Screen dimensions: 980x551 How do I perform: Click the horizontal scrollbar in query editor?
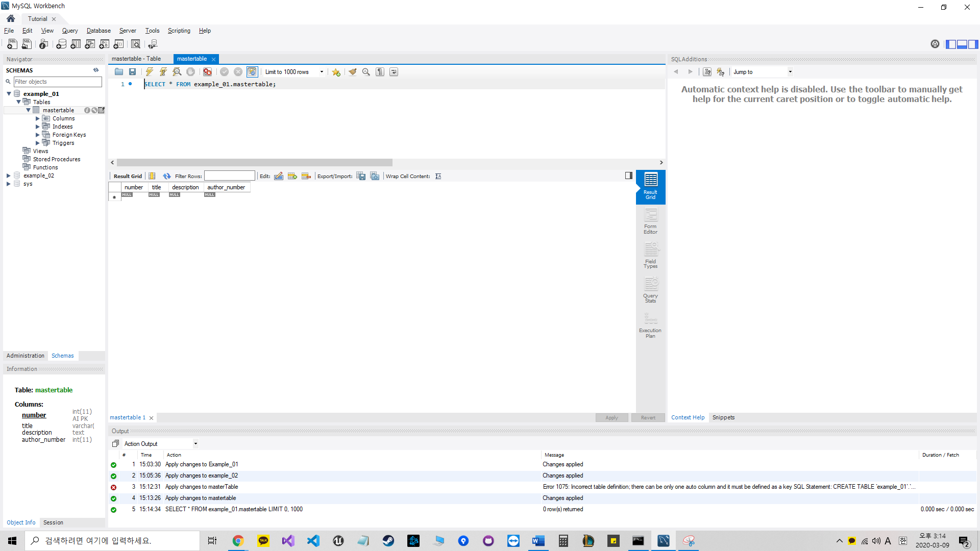pyautogui.click(x=254, y=163)
